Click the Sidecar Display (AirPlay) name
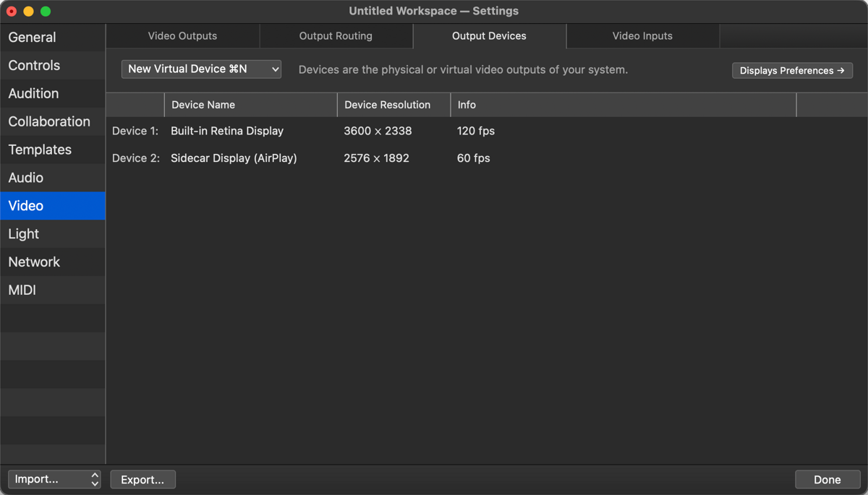 pyautogui.click(x=234, y=158)
